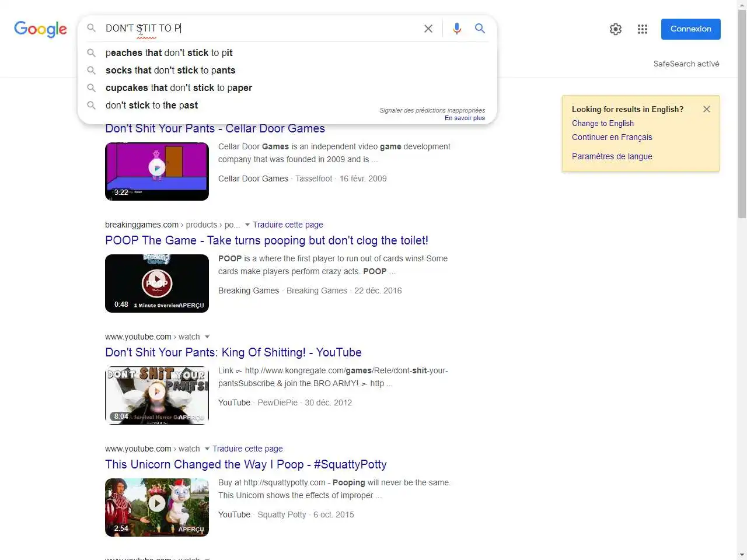
Task: Play the PewDiePie video thumbnail
Action: pyautogui.click(x=157, y=395)
